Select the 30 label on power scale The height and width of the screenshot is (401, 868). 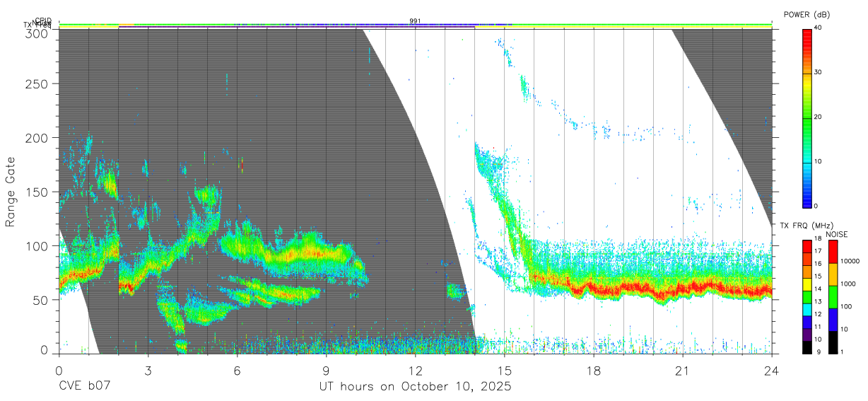819,73
